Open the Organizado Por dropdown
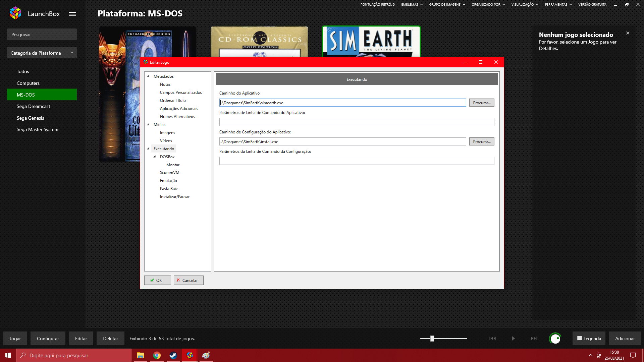Screen dimensions: 644x362 point(488,5)
